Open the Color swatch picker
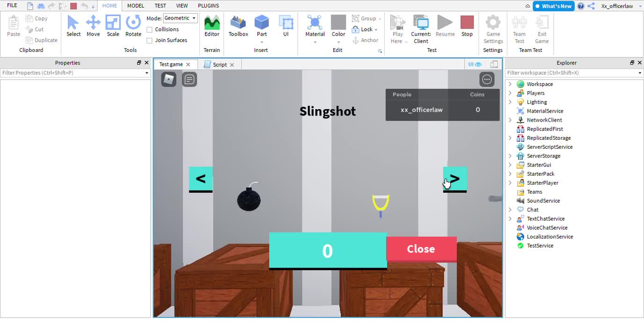 coord(338,26)
